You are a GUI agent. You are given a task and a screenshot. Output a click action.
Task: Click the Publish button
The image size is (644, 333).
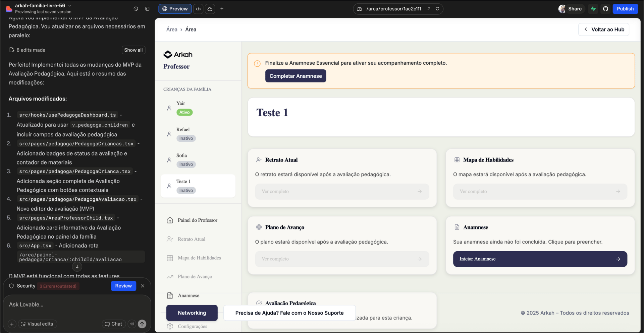tap(625, 9)
